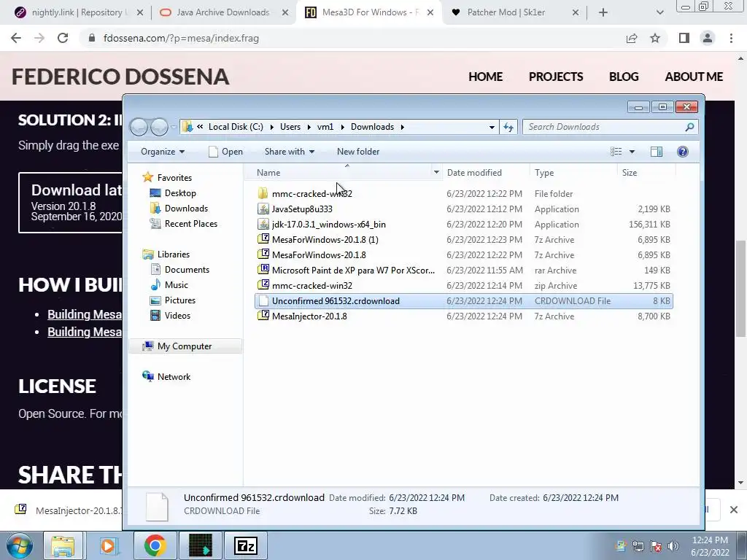Go forward using Explorer's forward arrow
Viewport: 747px width, 560px height.
[x=159, y=127]
